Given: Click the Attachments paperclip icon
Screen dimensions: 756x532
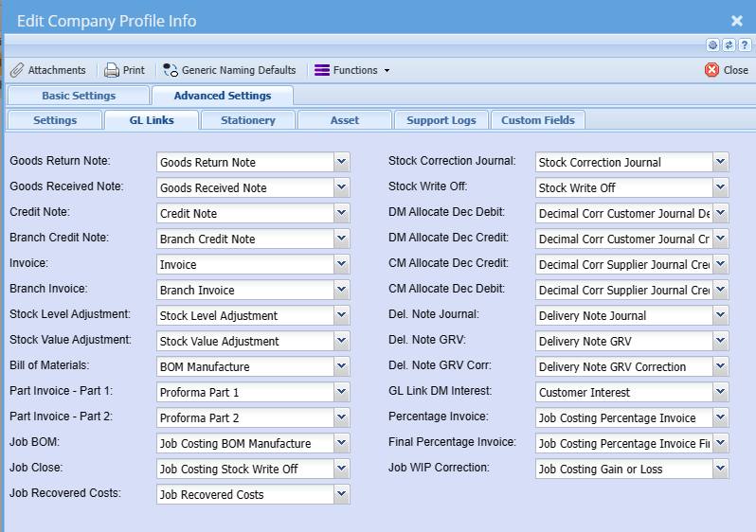Looking at the screenshot, I should [x=17, y=70].
